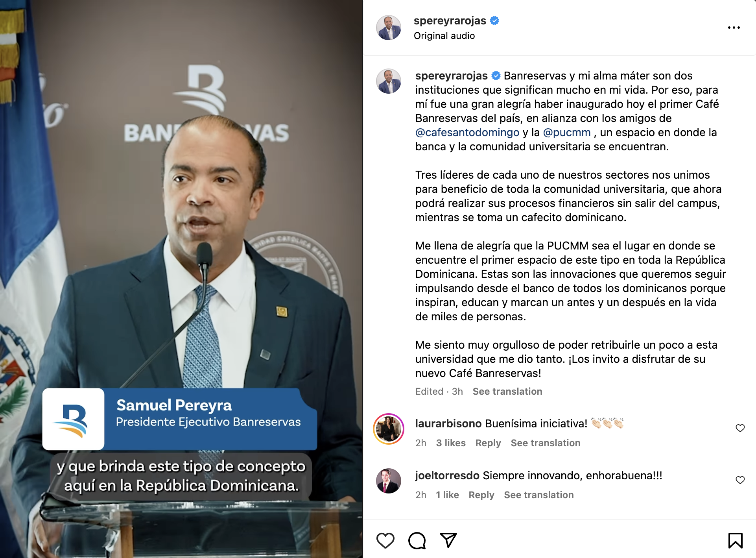The width and height of the screenshot is (756, 558).
Task: View 3 likes on laurarbisono's comment
Action: (x=451, y=443)
